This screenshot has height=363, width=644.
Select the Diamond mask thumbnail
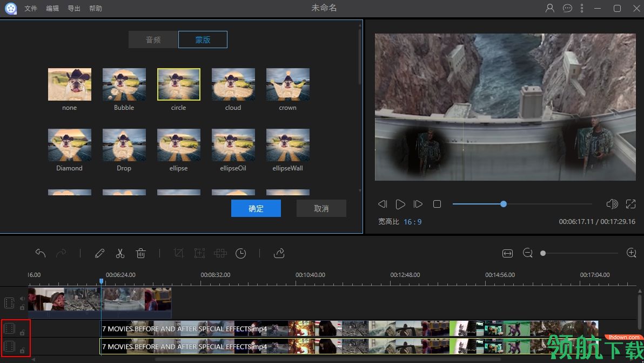tap(70, 144)
